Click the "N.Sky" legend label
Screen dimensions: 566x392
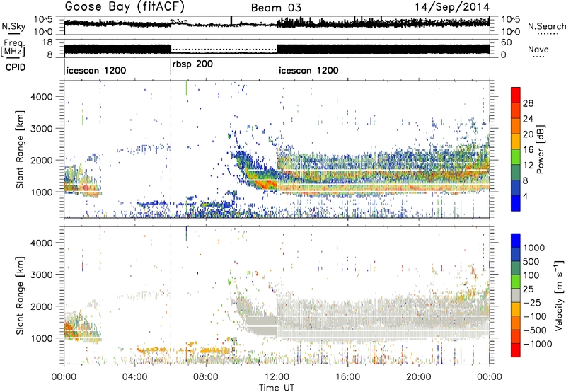tap(13, 26)
